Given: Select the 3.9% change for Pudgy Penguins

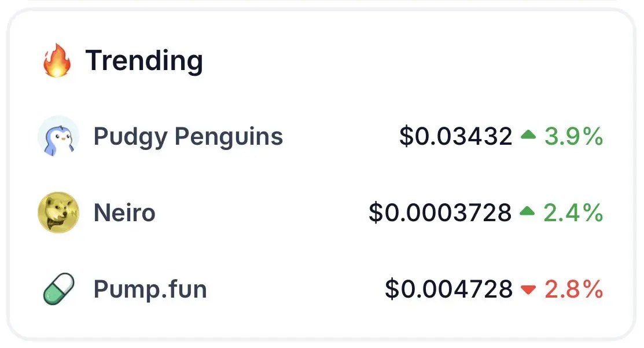Looking at the screenshot, I should [x=574, y=137].
